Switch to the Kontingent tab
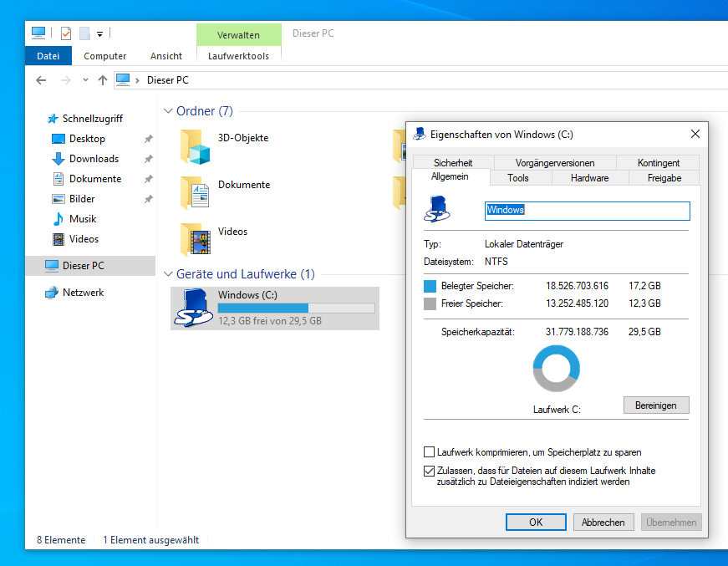The width and height of the screenshot is (728, 566). tap(659, 163)
